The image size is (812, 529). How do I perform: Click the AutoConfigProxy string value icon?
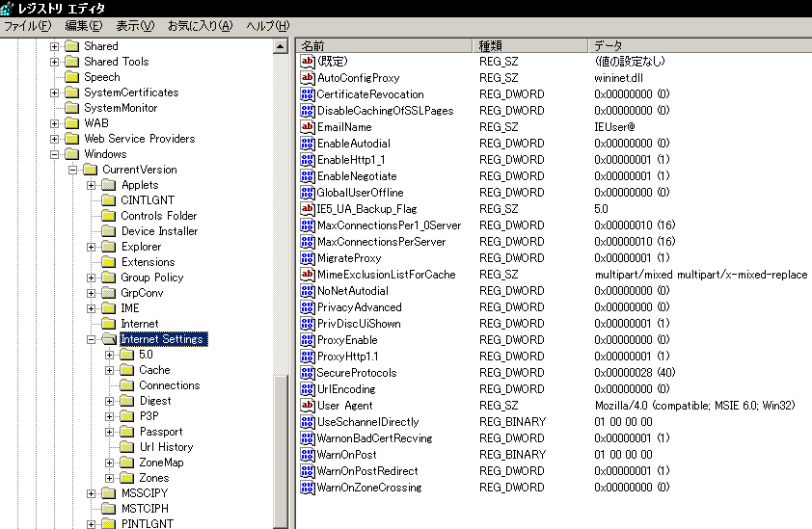click(308, 78)
